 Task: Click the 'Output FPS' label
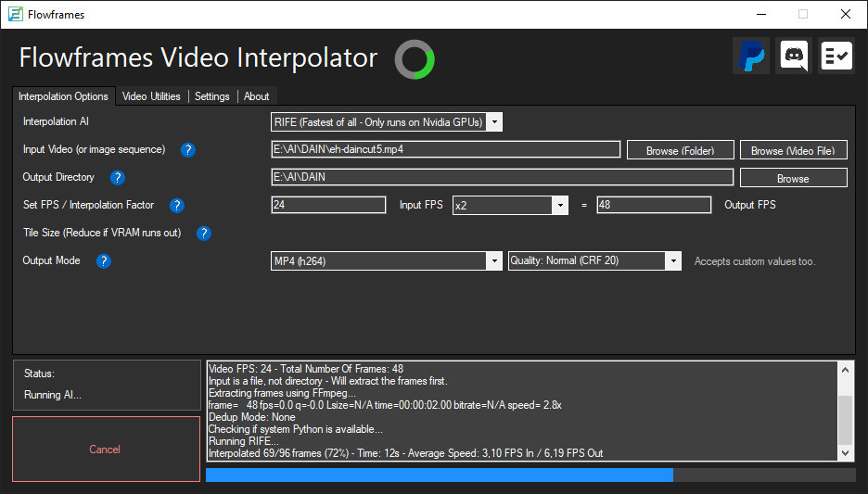[750, 205]
